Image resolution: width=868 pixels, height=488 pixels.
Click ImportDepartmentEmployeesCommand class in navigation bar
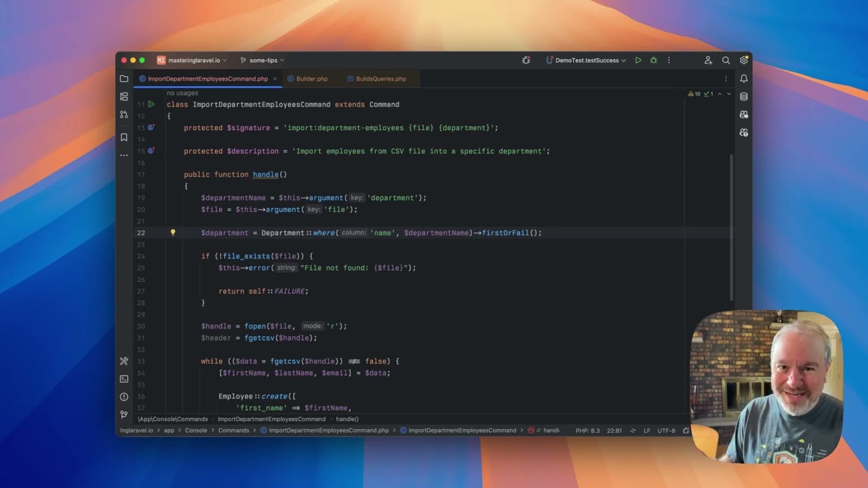point(458,430)
